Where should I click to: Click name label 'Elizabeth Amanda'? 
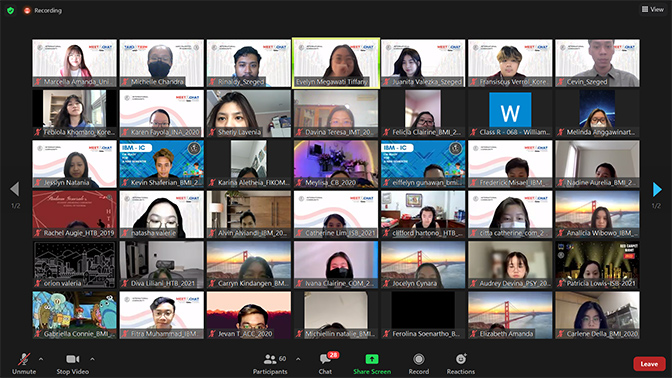click(507, 334)
